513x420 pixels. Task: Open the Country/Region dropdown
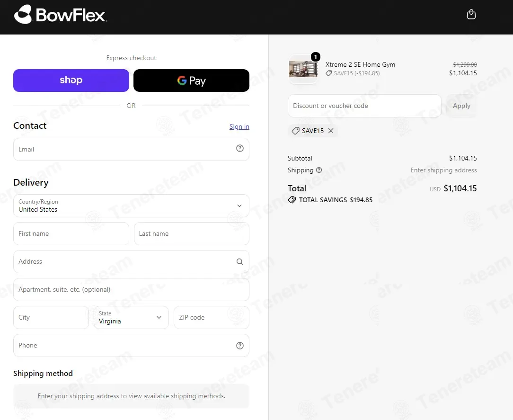point(131,206)
